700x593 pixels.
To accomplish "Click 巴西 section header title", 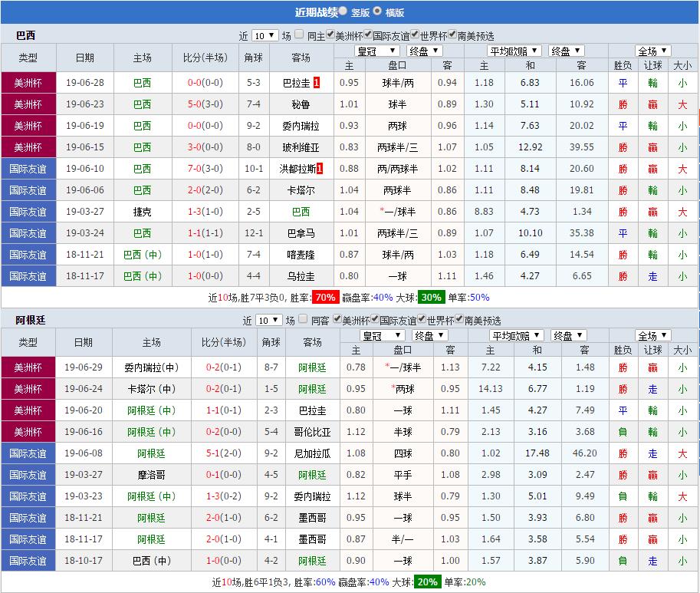I will click(25, 35).
